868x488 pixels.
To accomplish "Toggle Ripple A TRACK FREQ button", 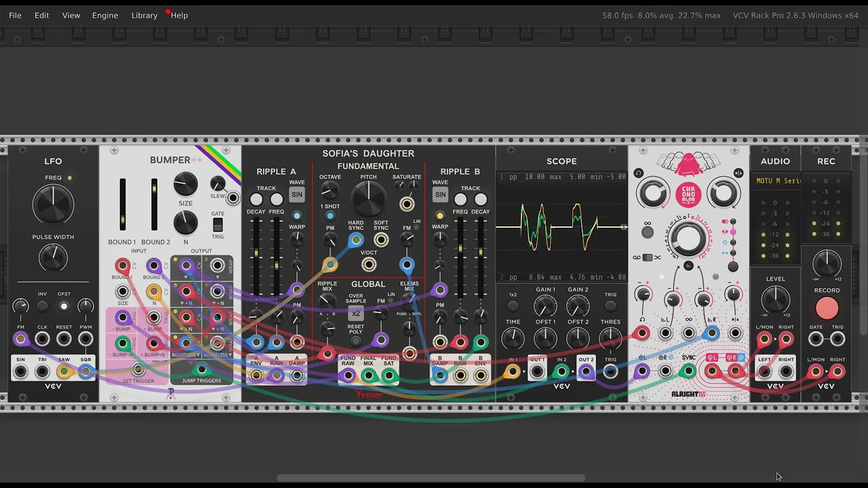I will 277,199.
